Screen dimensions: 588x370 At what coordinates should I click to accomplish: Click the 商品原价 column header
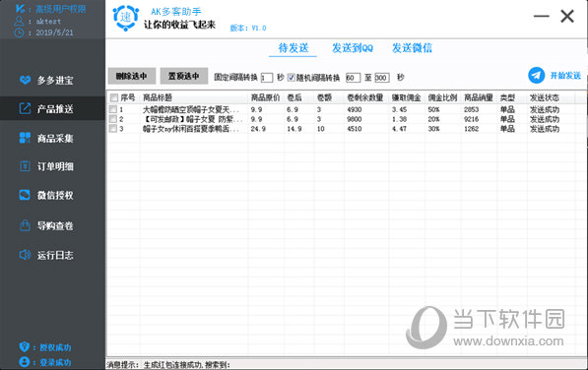tap(265, 97)
